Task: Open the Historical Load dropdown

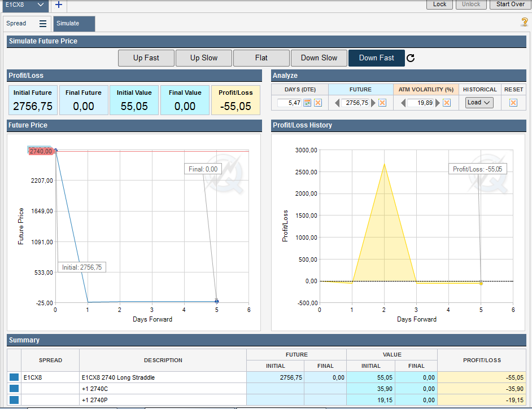Action: point(479,103)
